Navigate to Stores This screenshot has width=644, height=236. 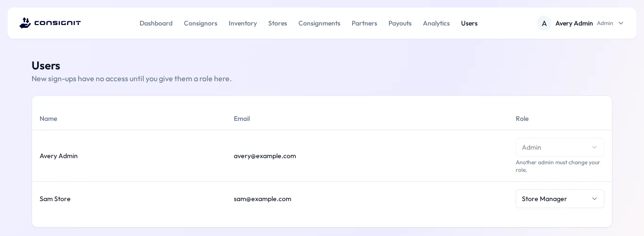(x=278, y=23)
